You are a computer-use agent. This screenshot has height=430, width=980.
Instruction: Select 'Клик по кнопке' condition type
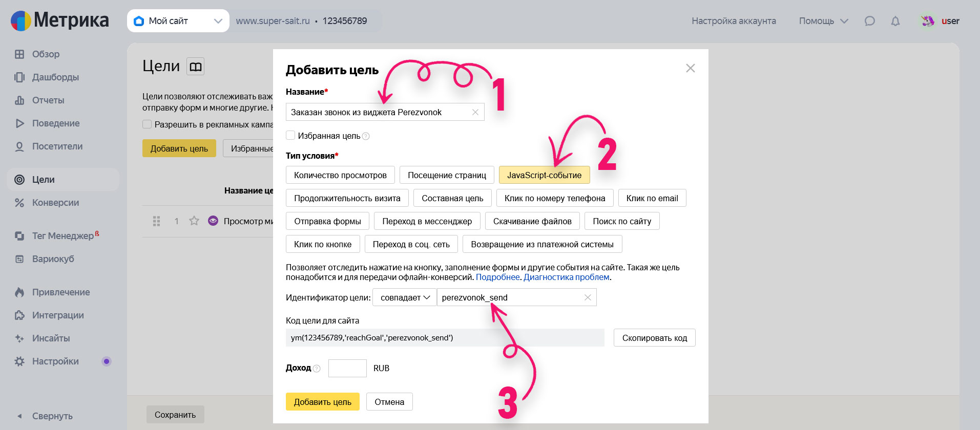pos(323,244)
